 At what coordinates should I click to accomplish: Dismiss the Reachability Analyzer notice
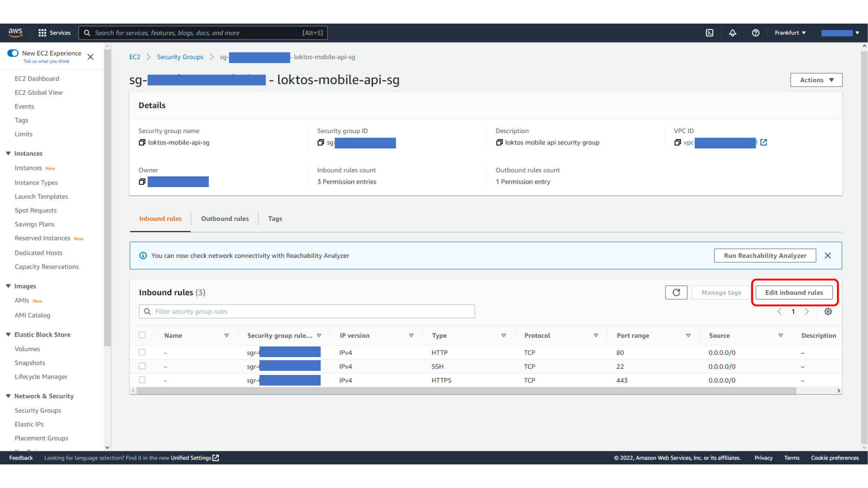828,255
